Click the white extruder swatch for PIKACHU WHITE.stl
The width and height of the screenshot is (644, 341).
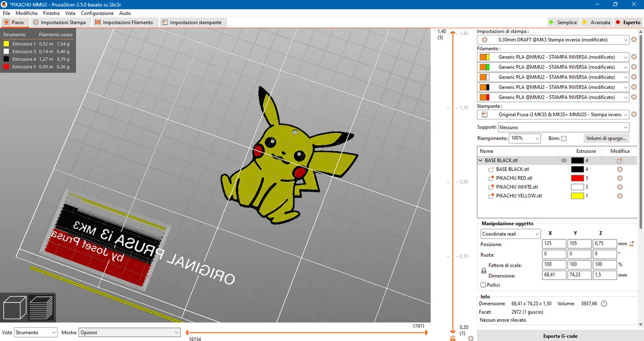pyautogui.click(x=577, y=187)
